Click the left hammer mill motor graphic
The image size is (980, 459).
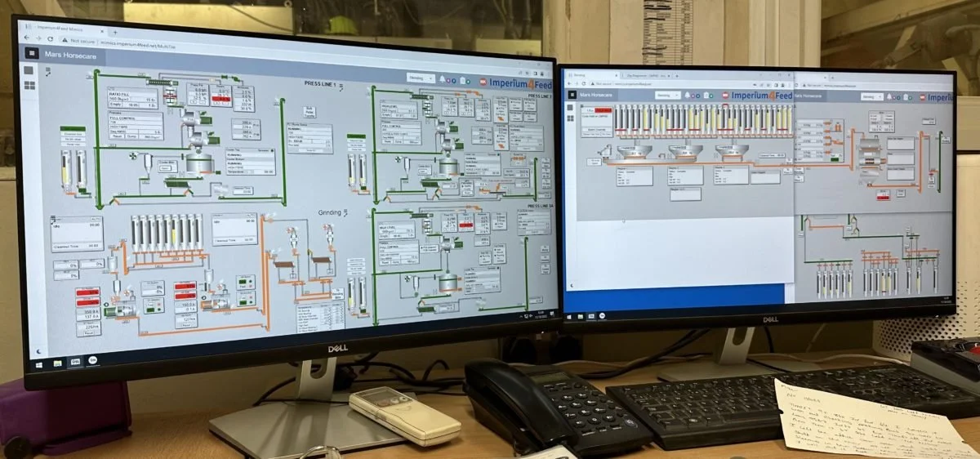click(x=111, y=311)
